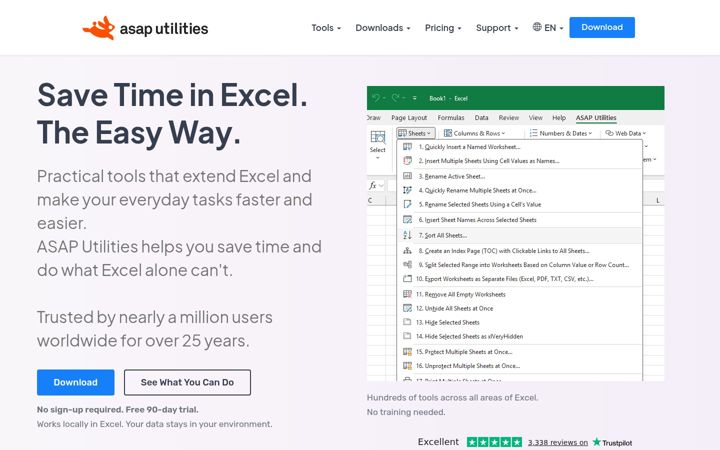This screenshot has height=450, width=720.
Task: Click the Book1 - Excel title text
Action: coord(448,98)
